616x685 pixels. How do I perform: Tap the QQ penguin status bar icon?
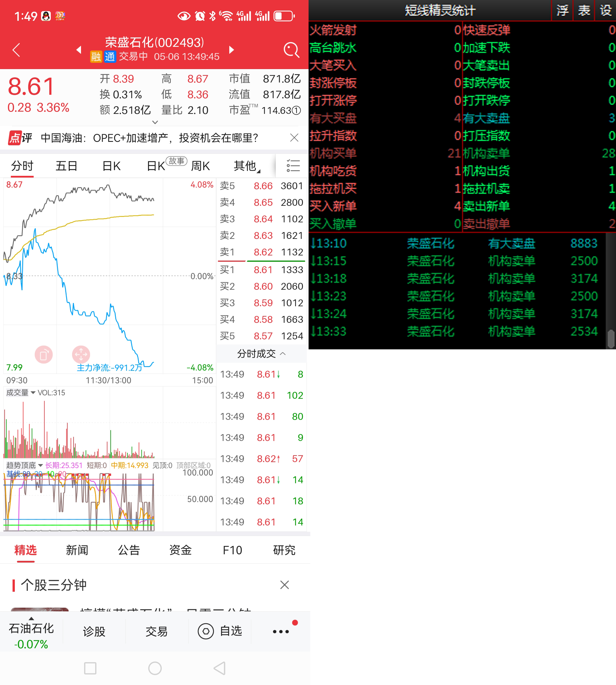pyautogui.click(x=46, y=16)
